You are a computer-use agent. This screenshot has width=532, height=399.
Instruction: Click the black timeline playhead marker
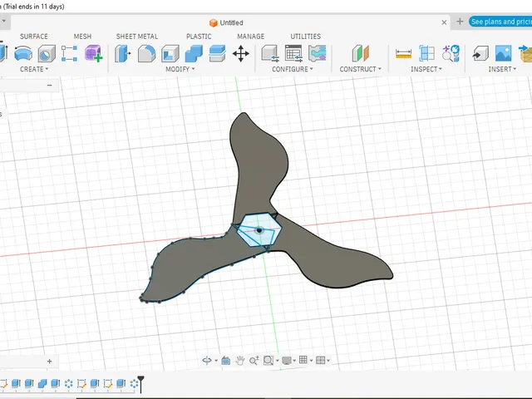point(140,384)
